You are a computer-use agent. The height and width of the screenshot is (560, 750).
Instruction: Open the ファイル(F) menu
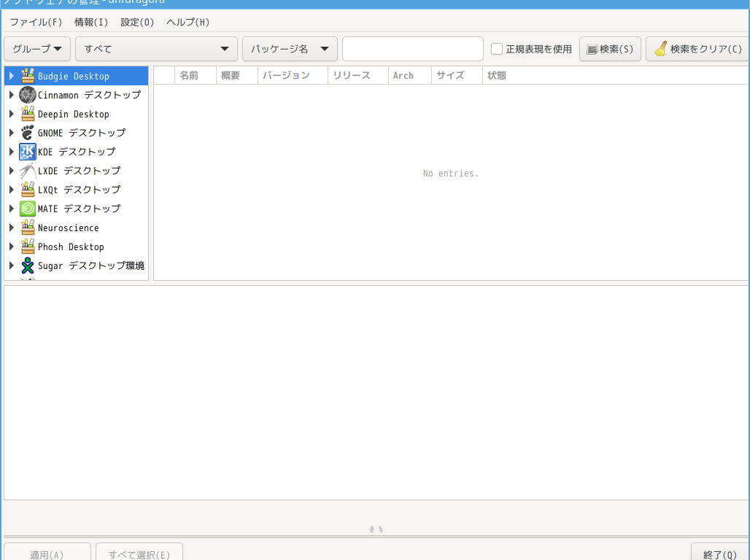point(36,22)
